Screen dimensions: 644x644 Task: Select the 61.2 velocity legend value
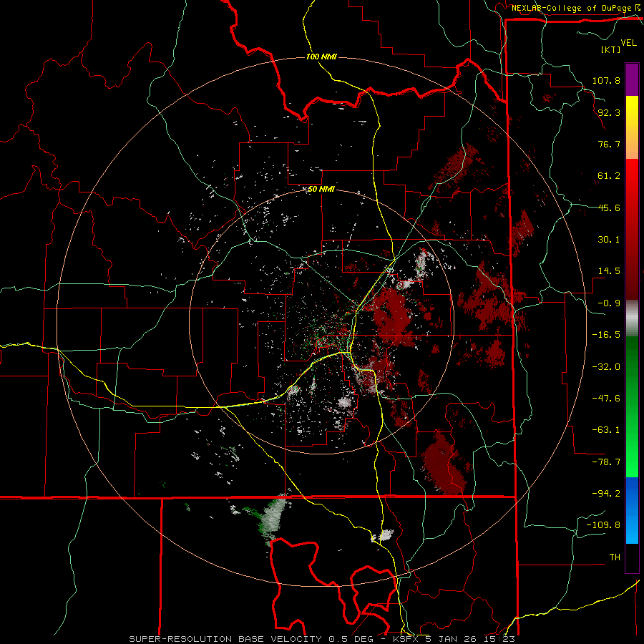(609, 176)
